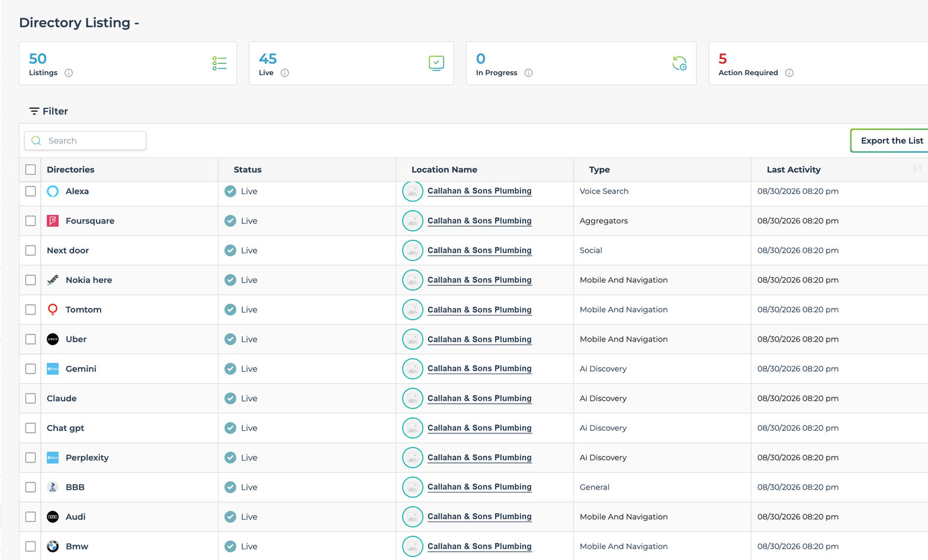Click the Alexa logo icon

[x=53, y=191]
